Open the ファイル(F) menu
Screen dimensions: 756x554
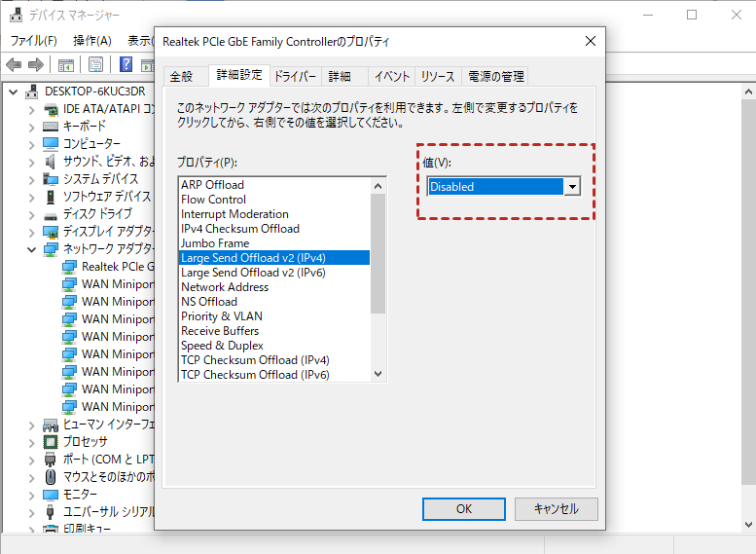coord(34,41)
